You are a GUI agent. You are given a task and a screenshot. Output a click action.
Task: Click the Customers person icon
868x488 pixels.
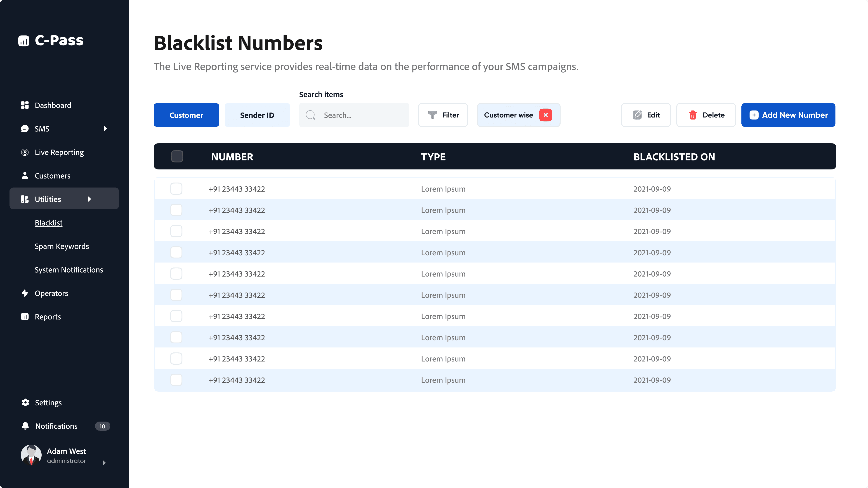(25, 176)
